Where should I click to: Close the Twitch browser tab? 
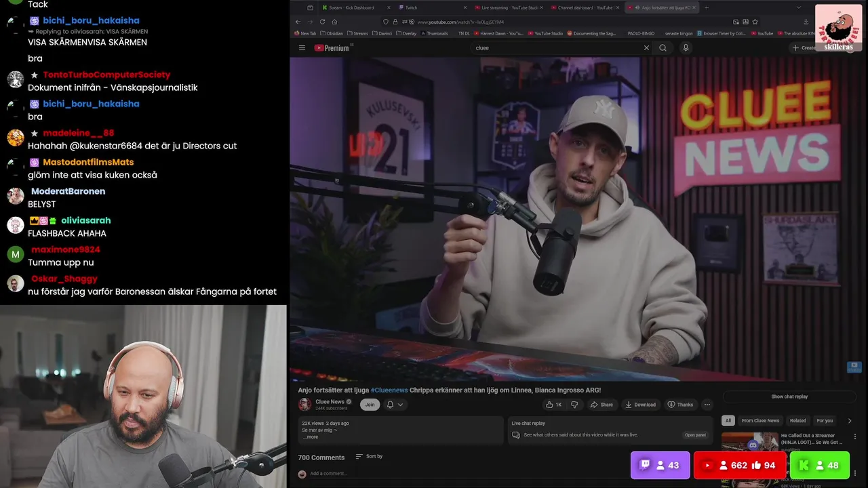465,7
